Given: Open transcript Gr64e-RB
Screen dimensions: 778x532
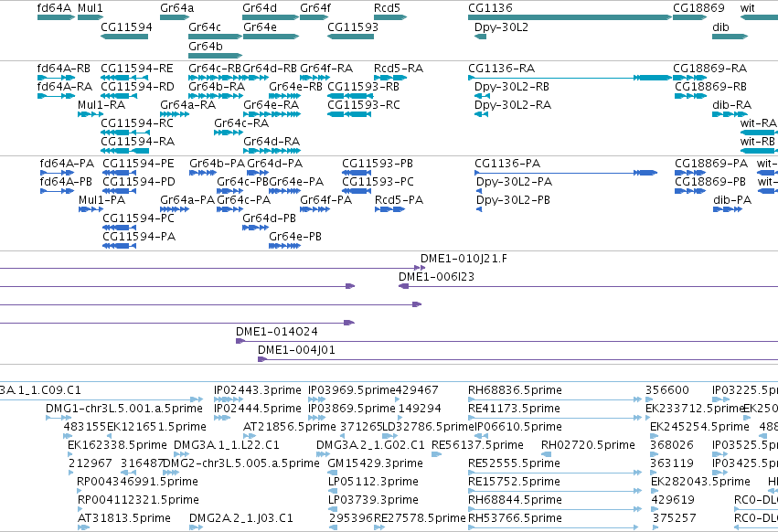Looking at the screenshot, I should (285, 96).
